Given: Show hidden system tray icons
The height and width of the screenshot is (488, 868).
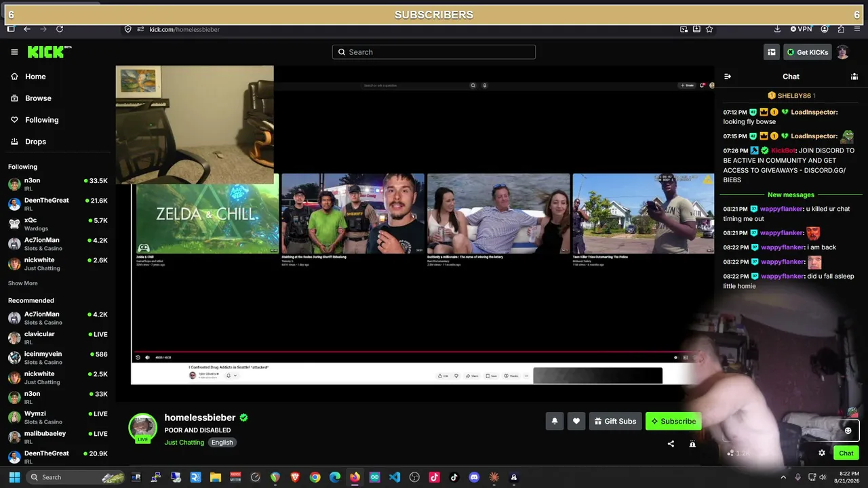Looking at the screenshot, I should 783,477.
